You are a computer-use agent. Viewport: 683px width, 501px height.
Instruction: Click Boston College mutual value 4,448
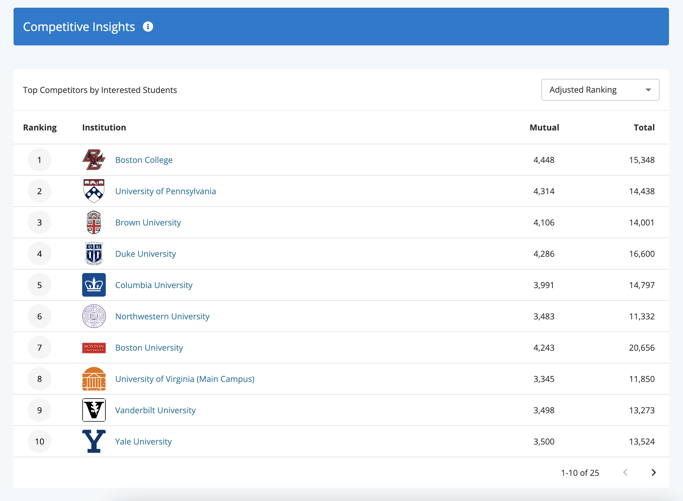click(544, 160)
